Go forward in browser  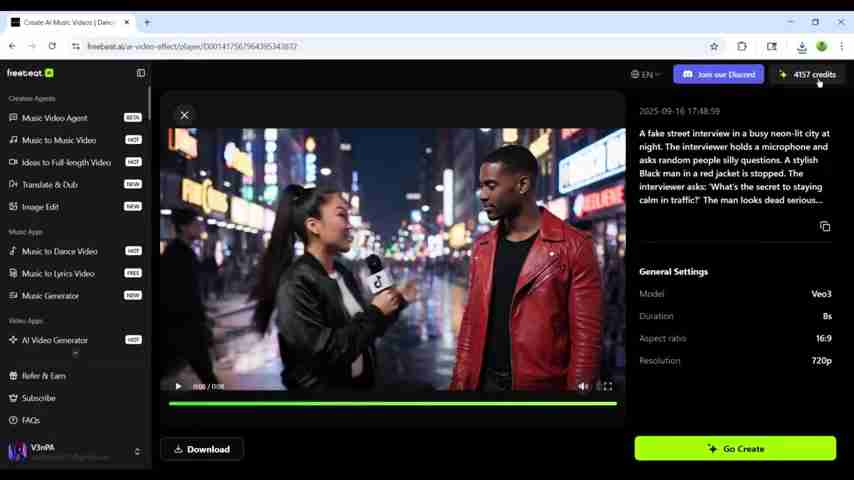click(x=32, y=46)
